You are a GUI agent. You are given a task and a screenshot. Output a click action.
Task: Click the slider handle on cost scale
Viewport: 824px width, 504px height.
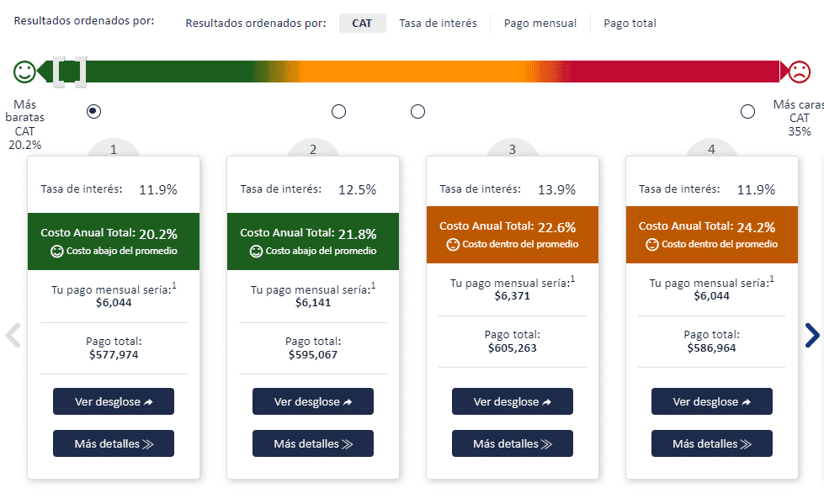(x=70, y=72)
